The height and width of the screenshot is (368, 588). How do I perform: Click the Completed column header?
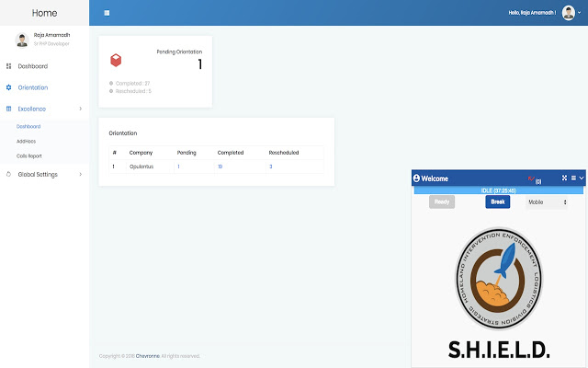[x=231, y=153]
